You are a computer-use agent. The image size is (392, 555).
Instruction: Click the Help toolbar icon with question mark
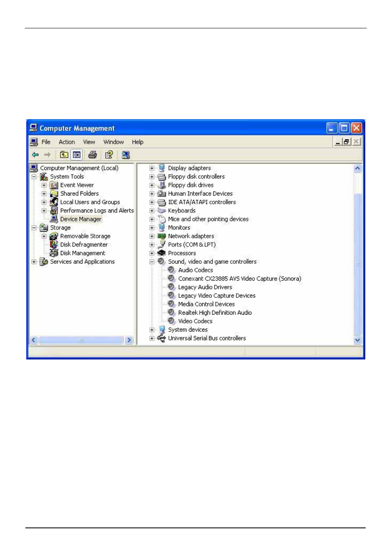point(109,155)
